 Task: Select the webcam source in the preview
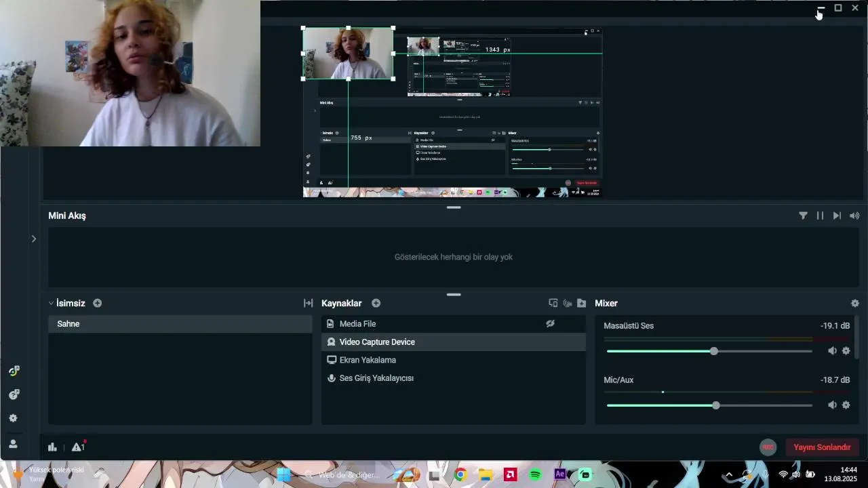[x=348, y=54]
